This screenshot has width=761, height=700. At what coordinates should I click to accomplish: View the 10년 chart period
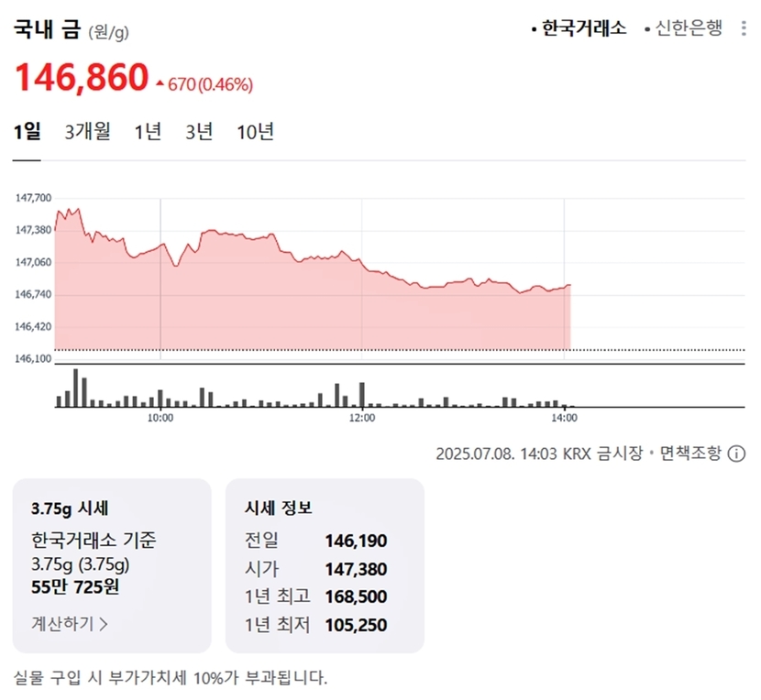255,131
